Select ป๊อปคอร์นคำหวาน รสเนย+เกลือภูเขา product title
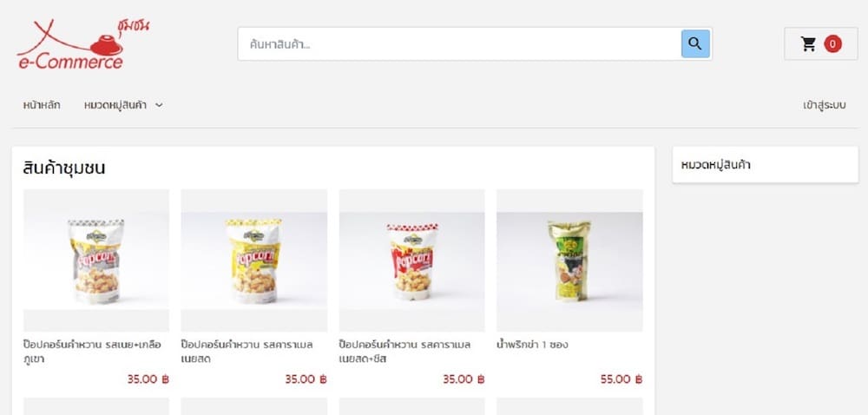The height and width of the screenshot is (415, 868). tap(93, 352)
